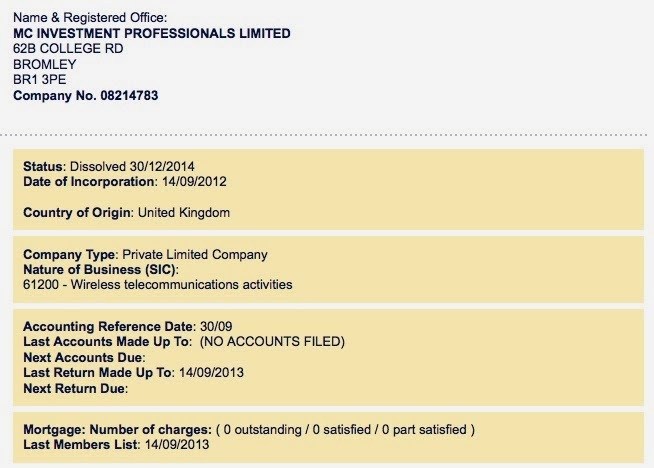Click the Last Return Made Up To date
654x468 pixels.
(x=211, y=372)
